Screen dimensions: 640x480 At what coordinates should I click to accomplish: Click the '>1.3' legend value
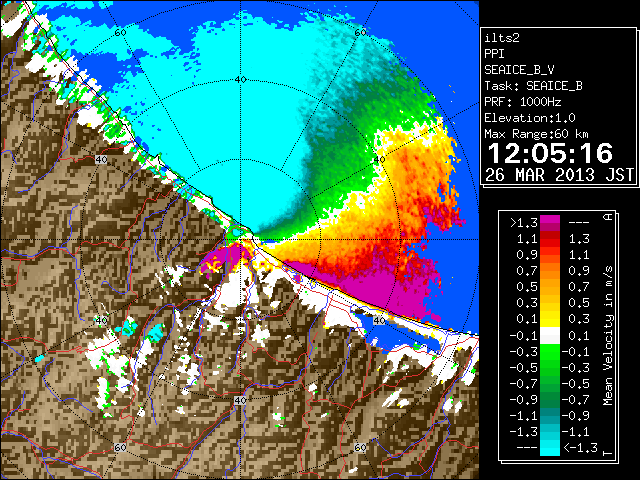523,223
